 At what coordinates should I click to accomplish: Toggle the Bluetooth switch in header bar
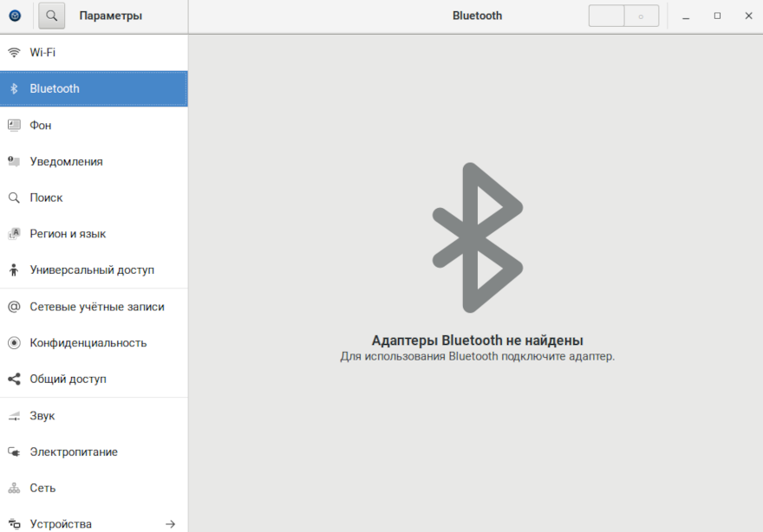pos(623,16)
